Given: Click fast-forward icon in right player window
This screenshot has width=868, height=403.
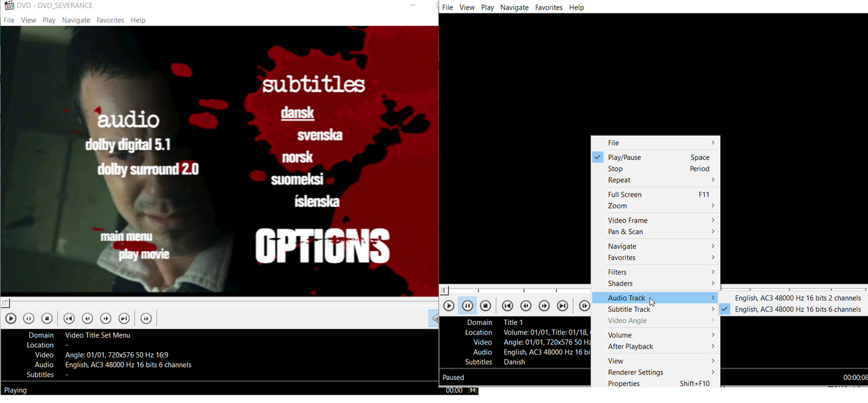Looking at the screenshot, I should coord(544,306).
